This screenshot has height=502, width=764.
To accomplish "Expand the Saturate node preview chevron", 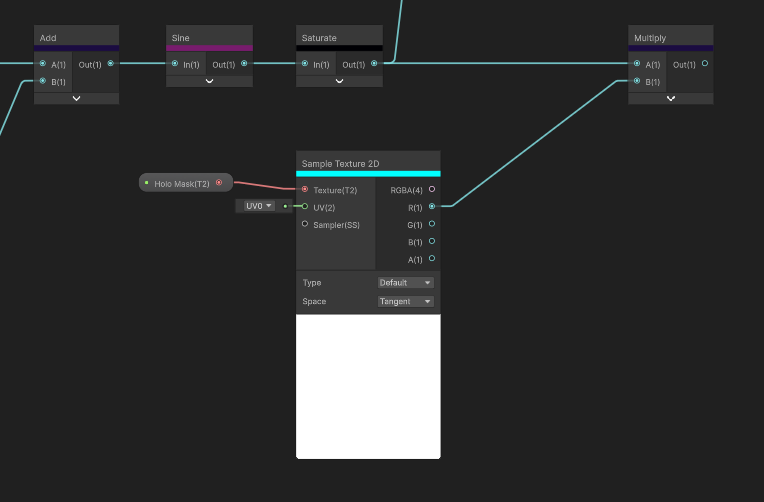I will click(339, 81).
